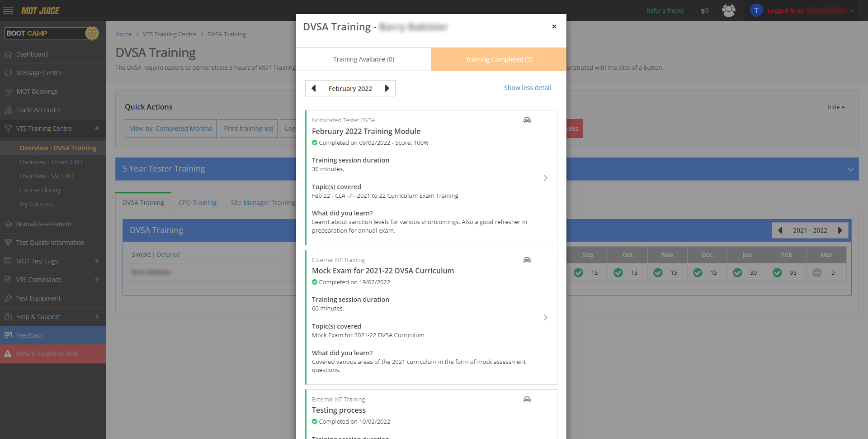This screenshot has width=868, height=439.
Task: Click the Dashboard home icon in sidebar
Action: (8, 54)
